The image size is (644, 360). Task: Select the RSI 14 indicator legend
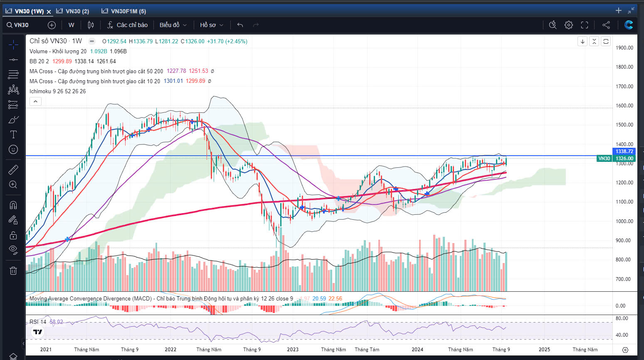(x=38, y=322)
